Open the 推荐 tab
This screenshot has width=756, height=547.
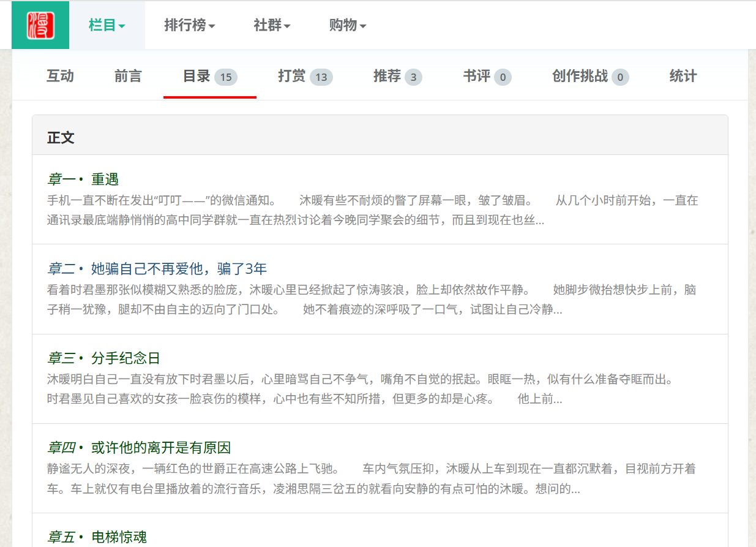pyautogui.click(x=397, y=76)
